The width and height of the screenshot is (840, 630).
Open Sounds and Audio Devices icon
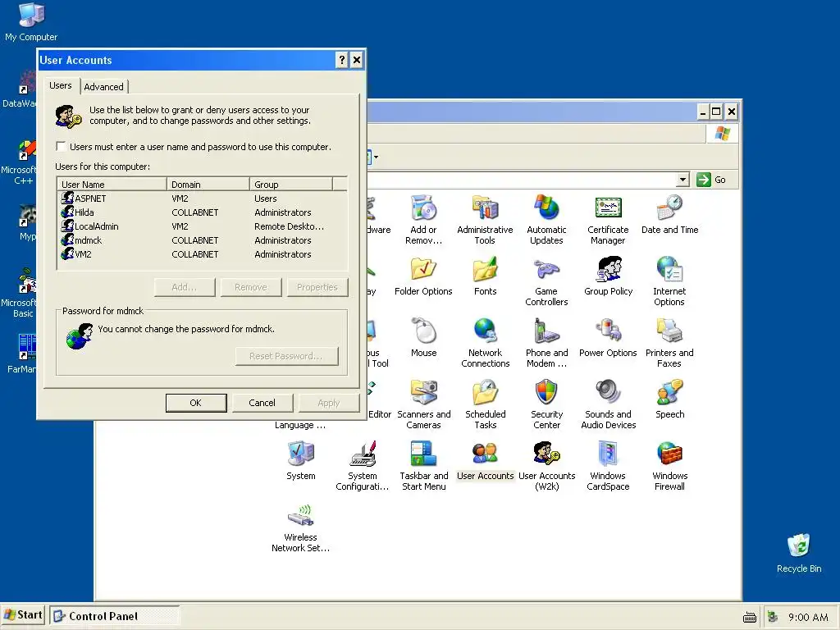tap(608, 393)
